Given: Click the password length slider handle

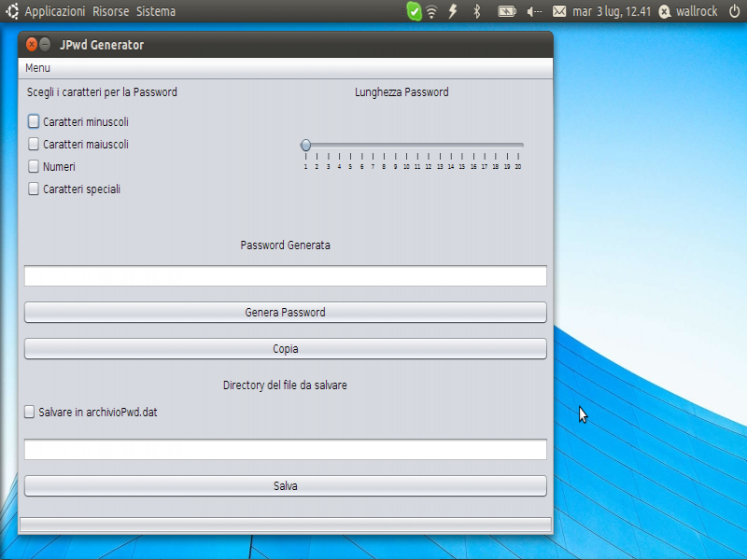Looking at the screenshot, I should 306,145.
